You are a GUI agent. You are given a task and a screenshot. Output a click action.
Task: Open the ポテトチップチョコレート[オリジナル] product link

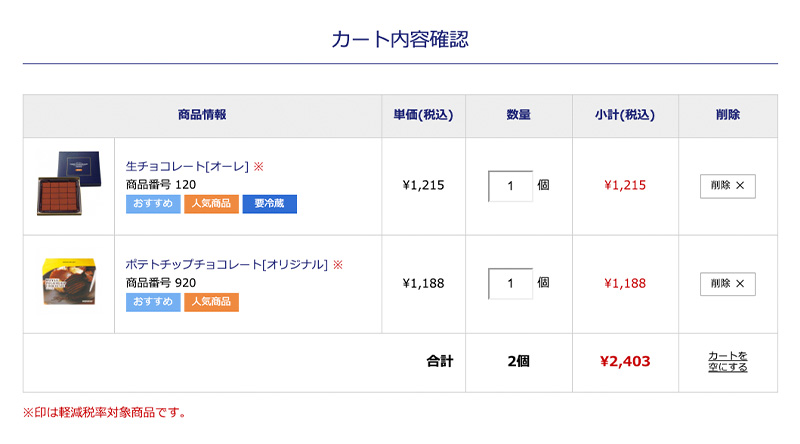tap(227, 264)
